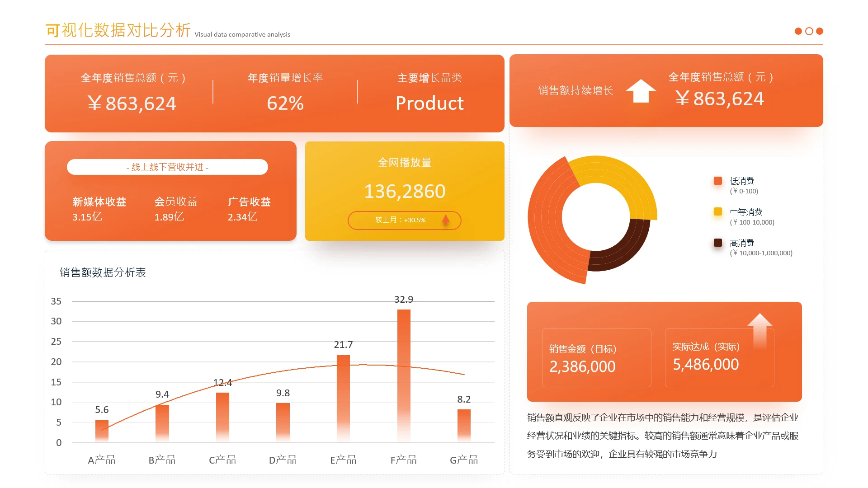This screenshot has width=868, height=488.
Task: Click the dark brown donut segment
Action: tap(624, 250)
